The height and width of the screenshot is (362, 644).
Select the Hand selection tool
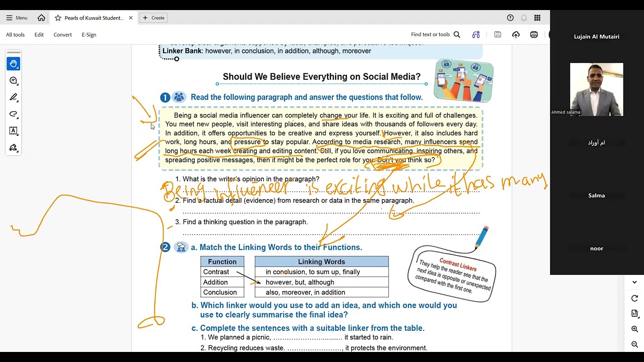(x=14, y=64)
